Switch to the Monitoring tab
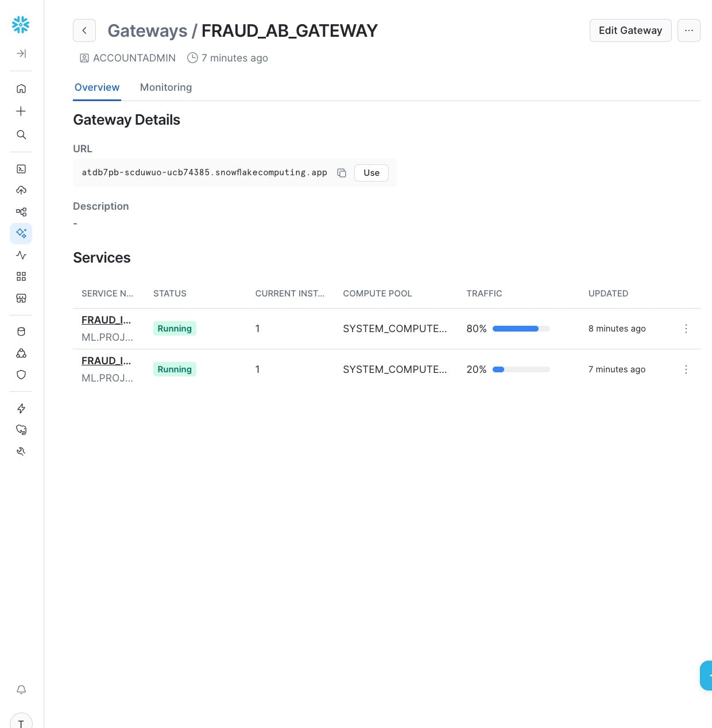The height and width of the screenshot is (728, 712). (166, 87)
